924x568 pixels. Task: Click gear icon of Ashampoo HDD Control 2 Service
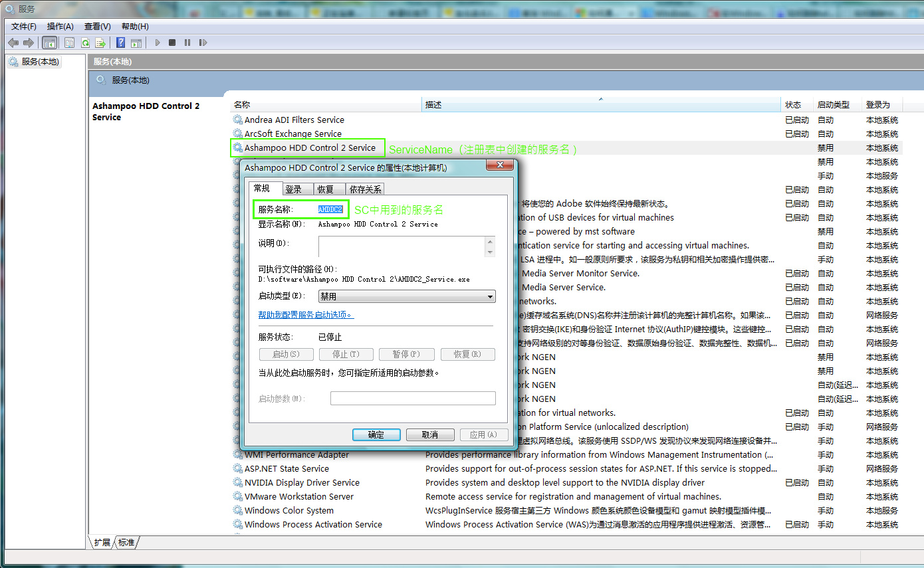point(238,147)
